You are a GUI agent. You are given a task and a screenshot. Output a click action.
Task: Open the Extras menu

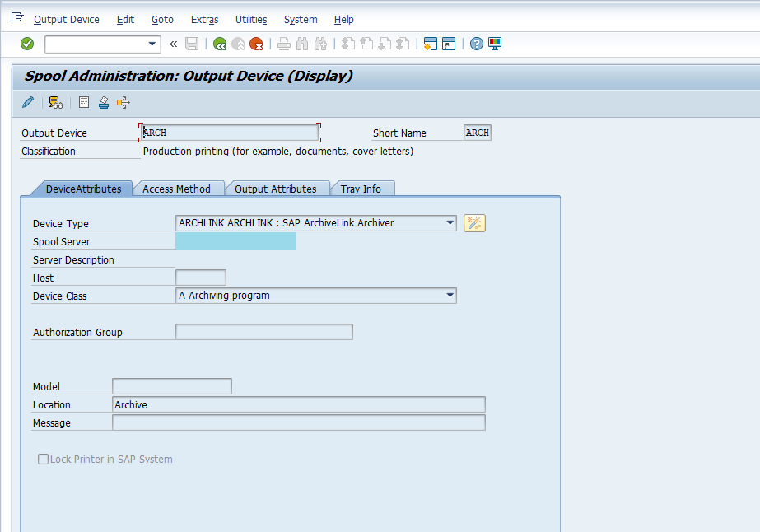coord(204,20)
